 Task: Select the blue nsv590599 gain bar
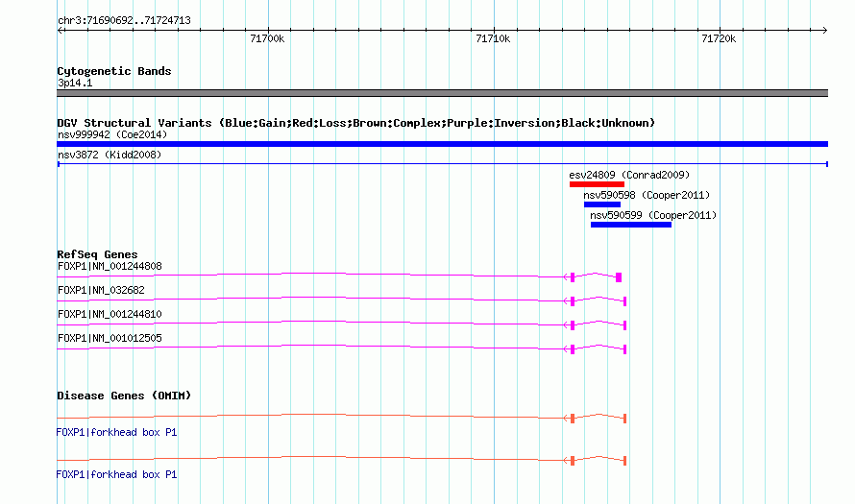pyautogui.click(x=631, y=225)
